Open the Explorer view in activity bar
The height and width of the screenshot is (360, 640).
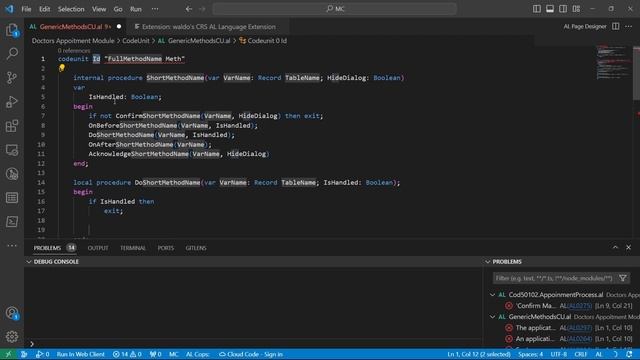tap(12, 30)
